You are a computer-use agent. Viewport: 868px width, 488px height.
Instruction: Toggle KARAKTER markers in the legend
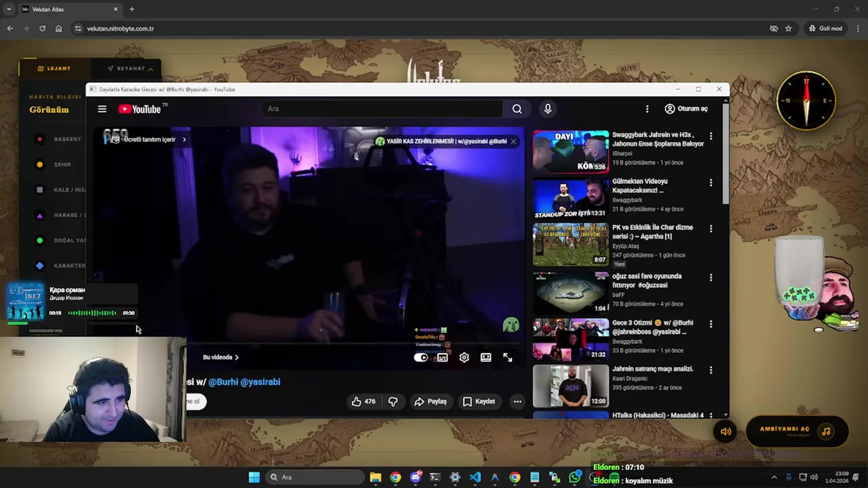tap(60, 266)
